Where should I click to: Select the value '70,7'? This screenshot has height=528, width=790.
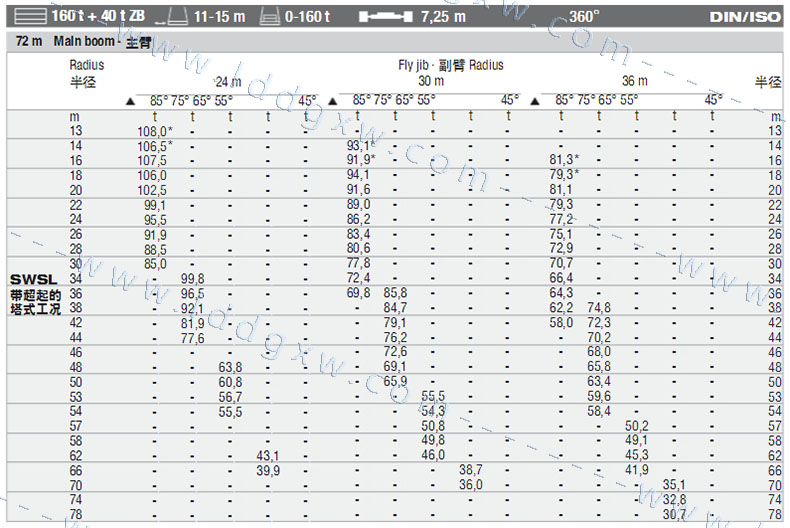561,263
